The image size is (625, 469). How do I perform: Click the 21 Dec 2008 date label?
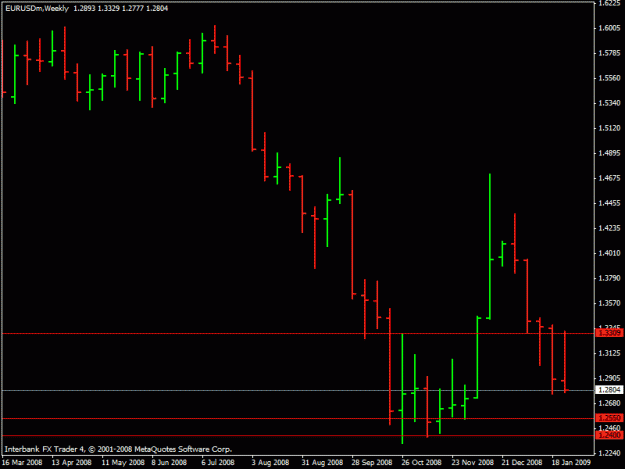(x=522, y=462)
